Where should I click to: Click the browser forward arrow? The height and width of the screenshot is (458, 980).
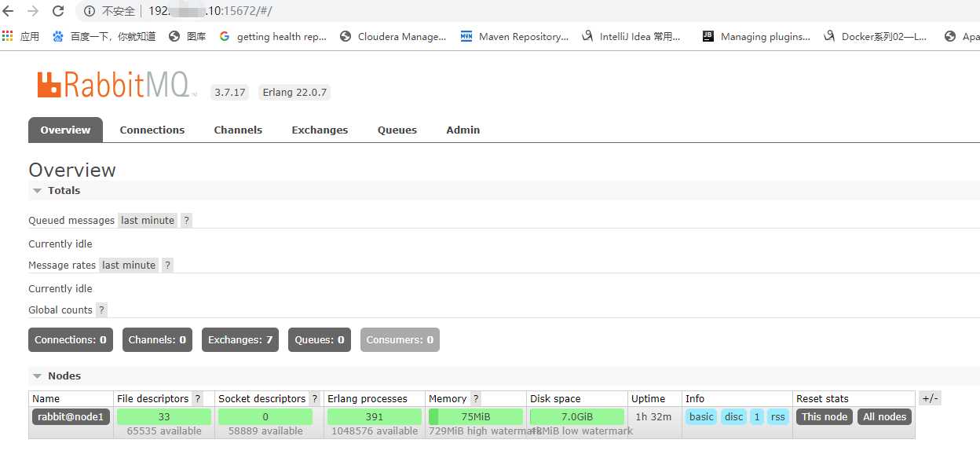pos(33,11)
